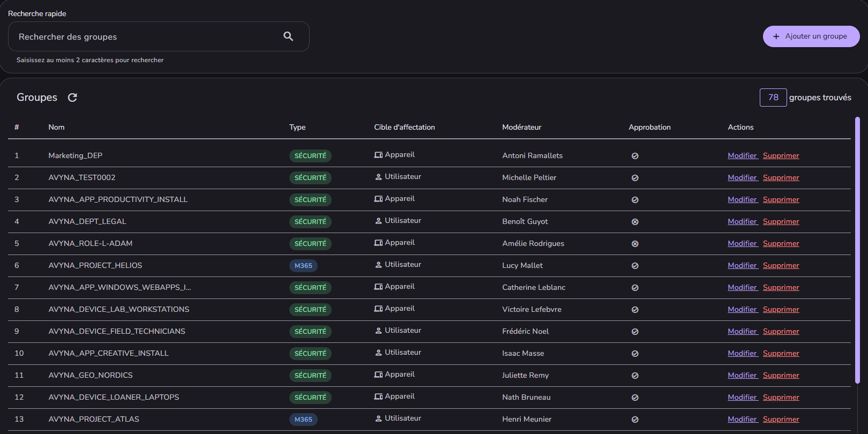Open Modifier for AVYNA_DEPT_LEGAL

[x=742, y=222]
